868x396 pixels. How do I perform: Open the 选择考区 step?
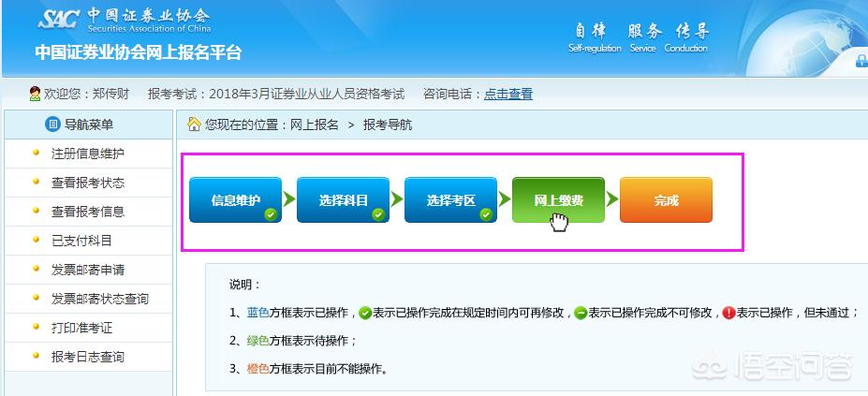coord(450,200)
